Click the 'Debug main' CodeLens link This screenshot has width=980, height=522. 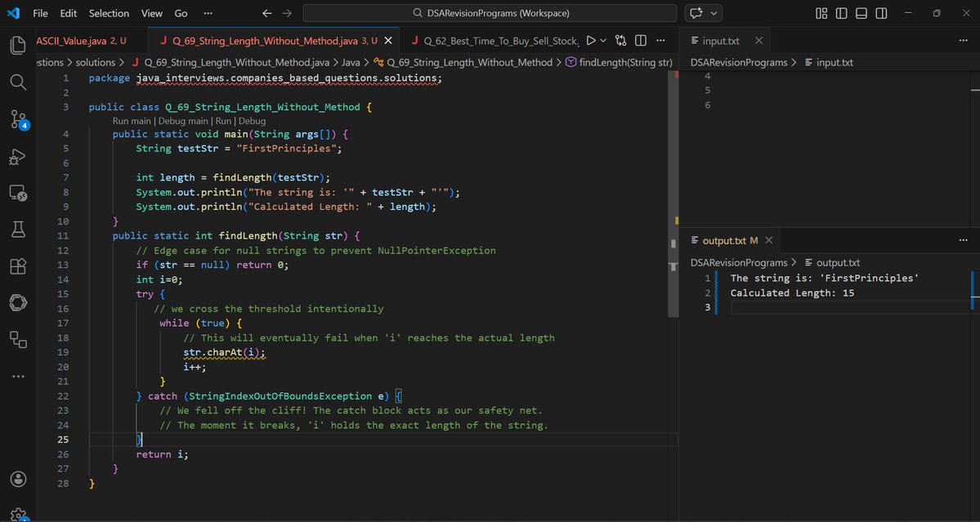(x=183, y=121)
